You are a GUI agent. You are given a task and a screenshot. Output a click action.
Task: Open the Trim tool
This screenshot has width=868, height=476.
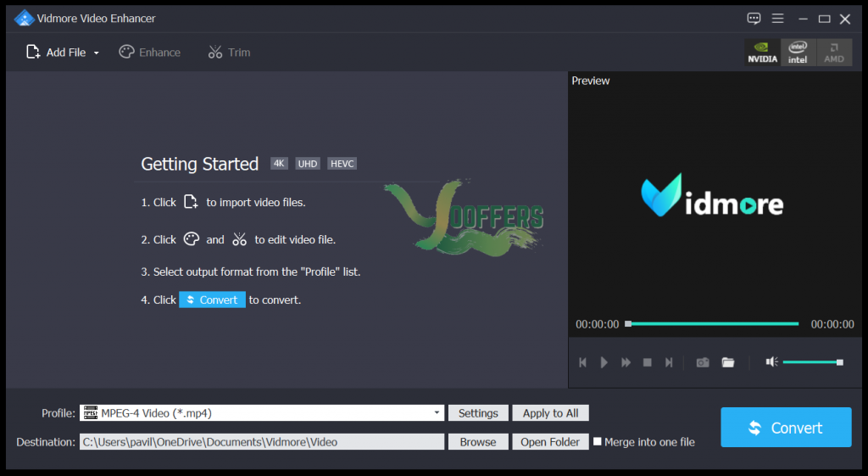tap(229, 52)
